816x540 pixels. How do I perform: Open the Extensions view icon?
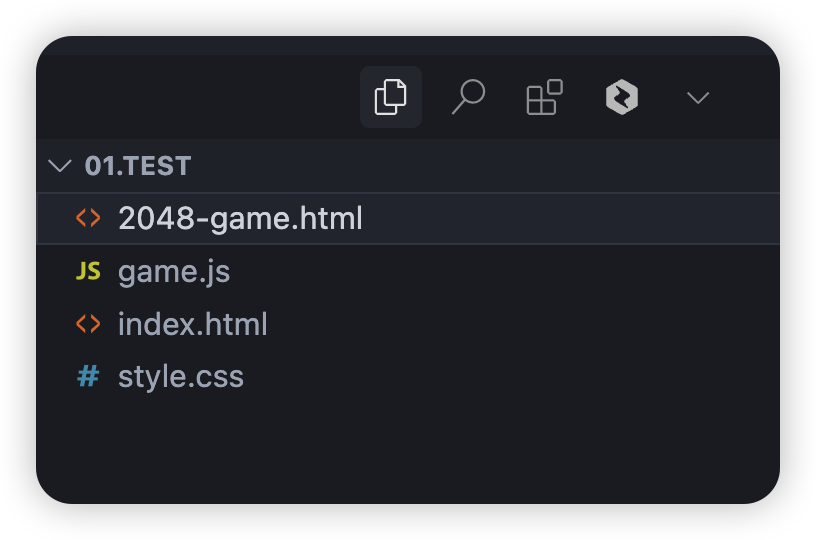[x=544, y=97]
